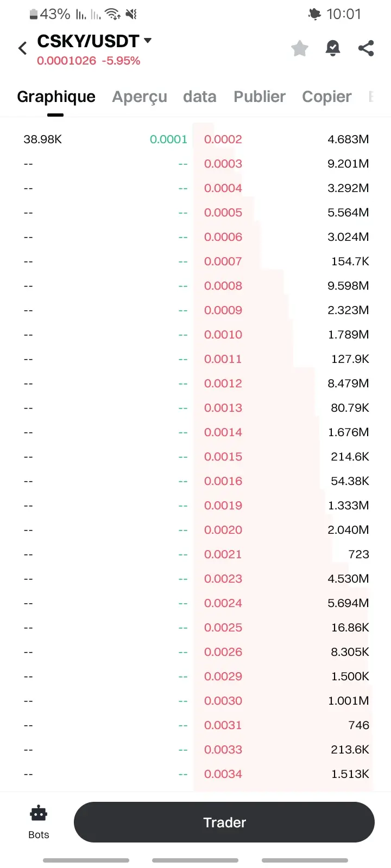Tap the 0.0021 ask price level
Screen dimensions: 391x868
tap(223, 554)
